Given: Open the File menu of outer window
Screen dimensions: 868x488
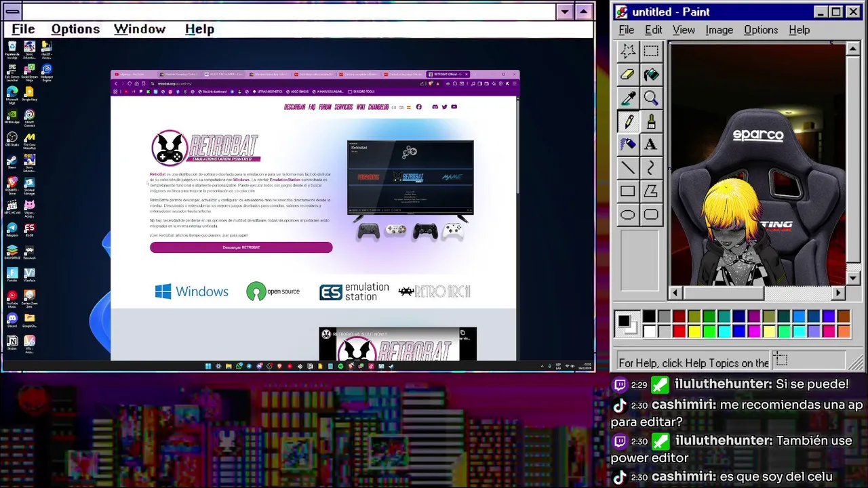Looking at the screenshot, I should [x=23, y=29].
